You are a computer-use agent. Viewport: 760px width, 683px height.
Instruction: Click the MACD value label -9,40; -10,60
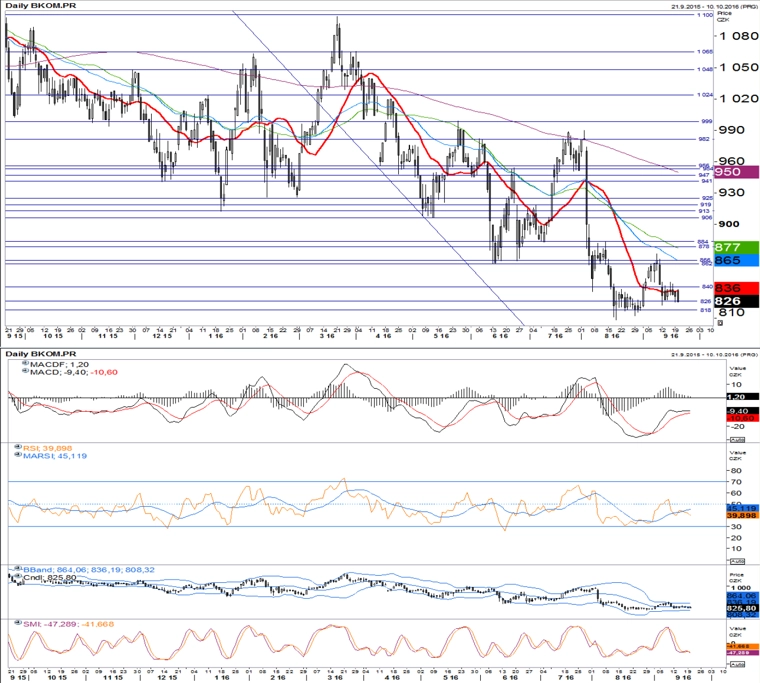[x=90, y=372]
